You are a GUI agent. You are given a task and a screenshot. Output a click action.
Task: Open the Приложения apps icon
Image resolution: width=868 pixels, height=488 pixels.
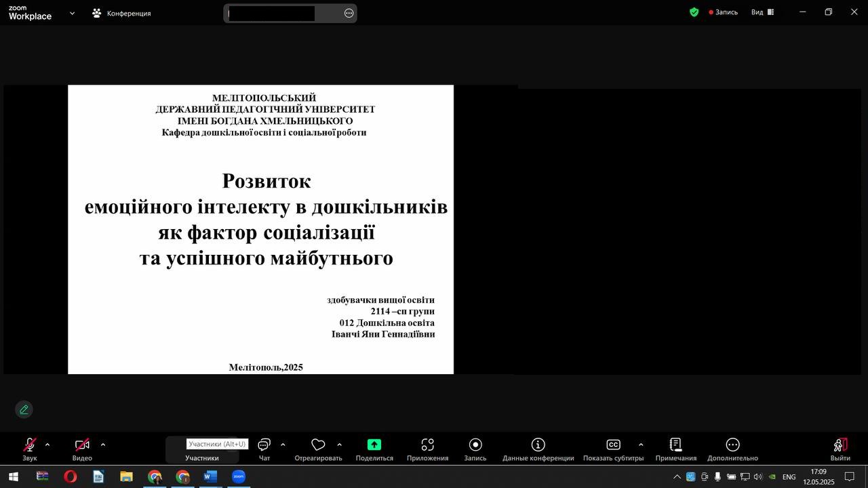pos(427,445)
